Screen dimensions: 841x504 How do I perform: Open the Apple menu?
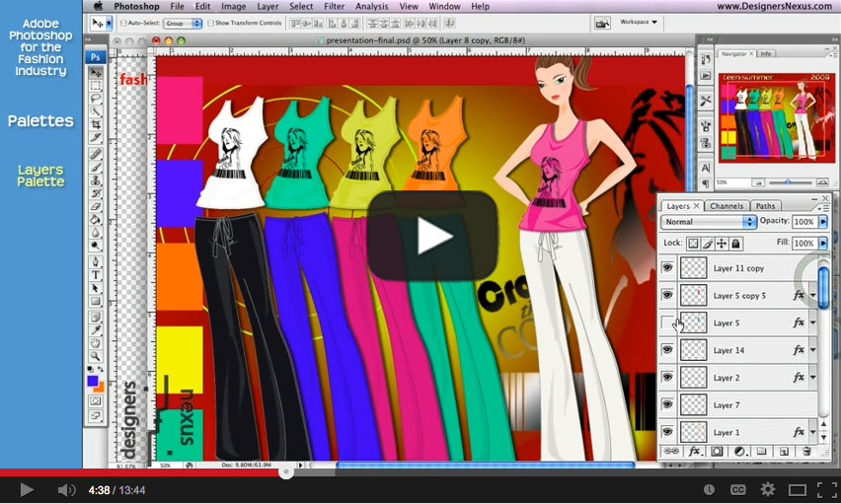(98, 7)
